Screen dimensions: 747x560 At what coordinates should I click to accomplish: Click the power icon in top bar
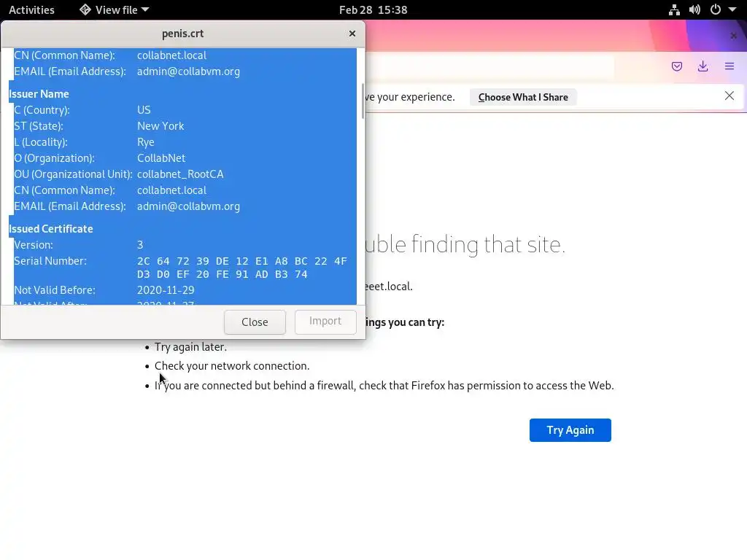pyautogui.click(x=716, y=9)
